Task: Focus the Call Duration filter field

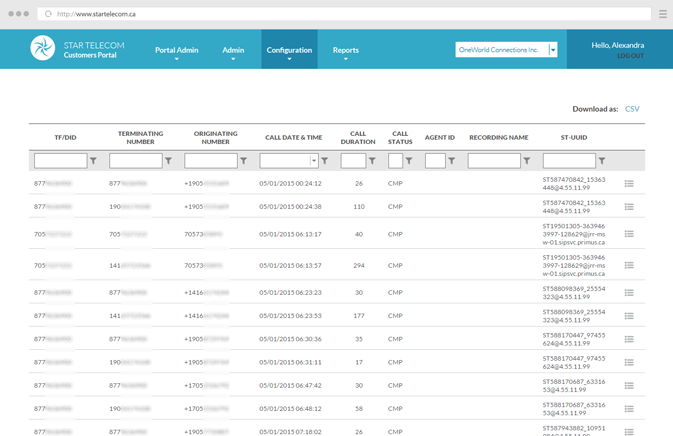Action: pyautogui.click(x=353, y=161)
